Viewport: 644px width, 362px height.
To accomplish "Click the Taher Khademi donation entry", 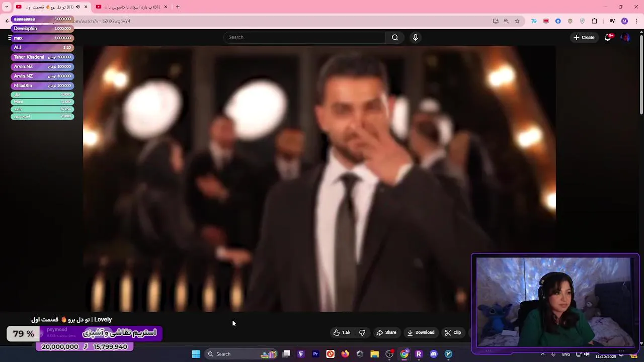I will point(42,57).
